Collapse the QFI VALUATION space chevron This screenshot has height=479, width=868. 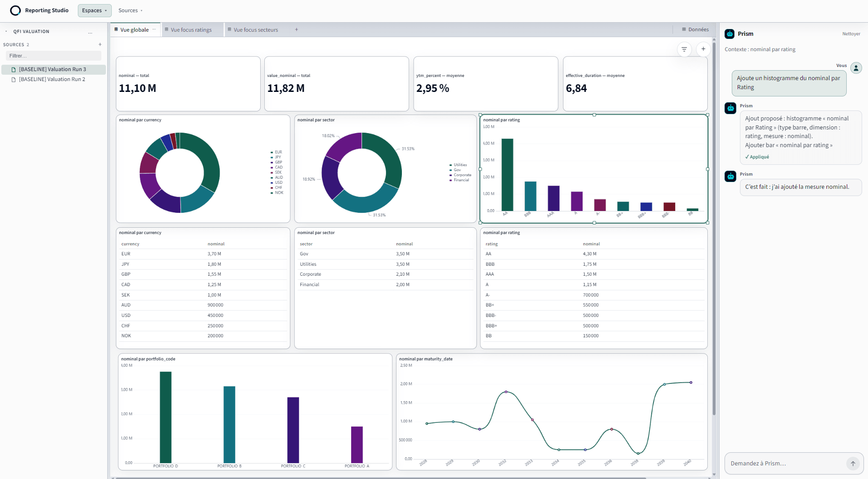[6, 32]
